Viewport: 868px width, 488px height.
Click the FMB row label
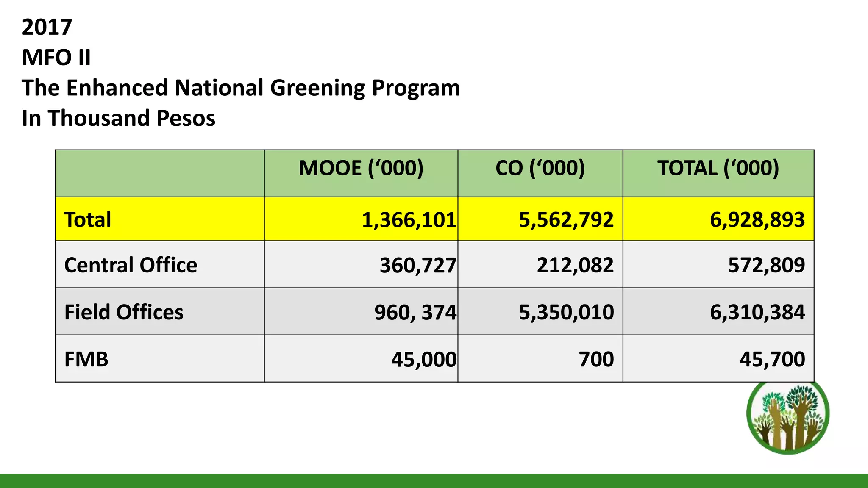86,359
